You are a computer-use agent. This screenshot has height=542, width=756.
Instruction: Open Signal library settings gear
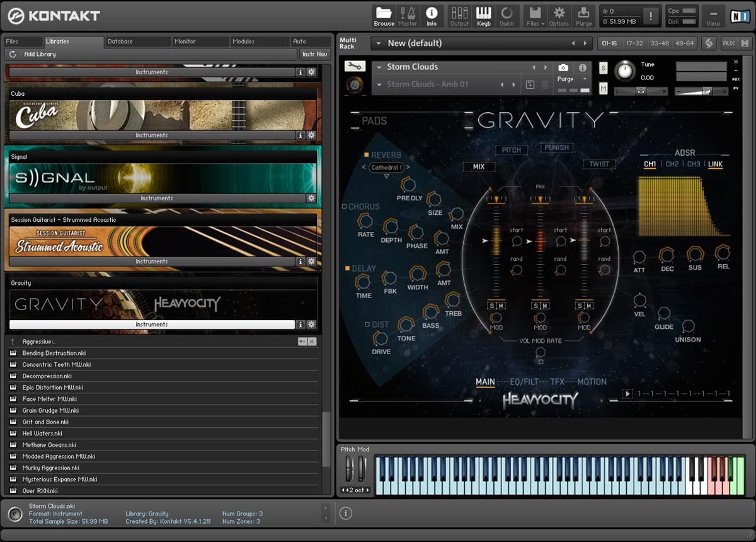[x=311, y=199]
